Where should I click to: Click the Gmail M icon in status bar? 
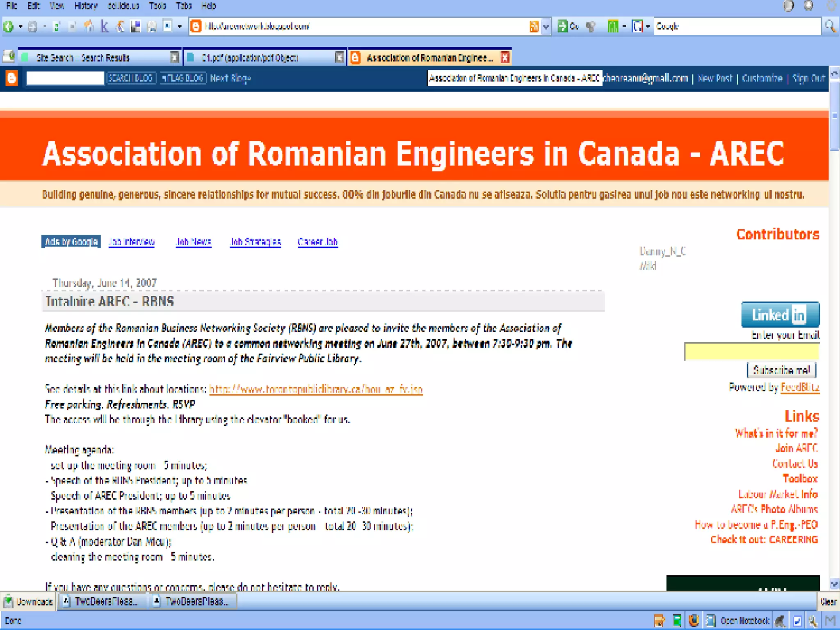pos(831,621)
